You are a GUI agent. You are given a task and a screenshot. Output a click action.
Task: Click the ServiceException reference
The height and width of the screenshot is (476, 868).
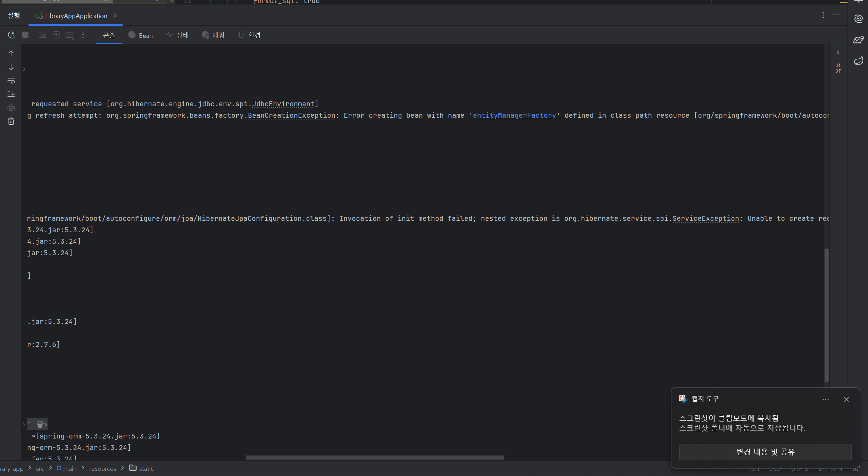click(x=706, y=218)
